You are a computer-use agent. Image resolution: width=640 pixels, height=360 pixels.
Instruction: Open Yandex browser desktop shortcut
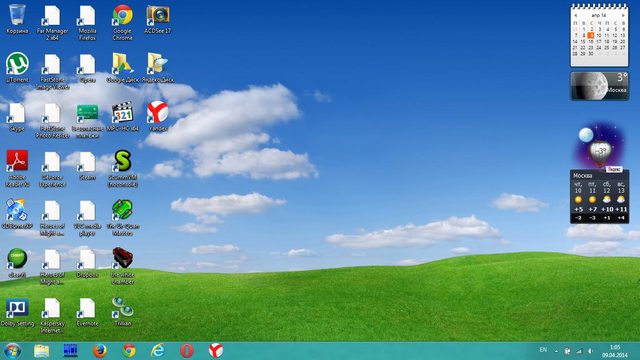point(158,117)
